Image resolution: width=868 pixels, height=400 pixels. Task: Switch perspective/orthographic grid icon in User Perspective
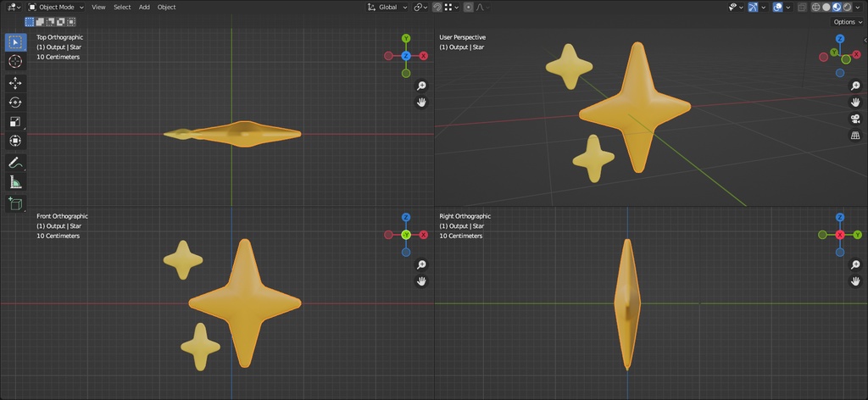[855, 136]
